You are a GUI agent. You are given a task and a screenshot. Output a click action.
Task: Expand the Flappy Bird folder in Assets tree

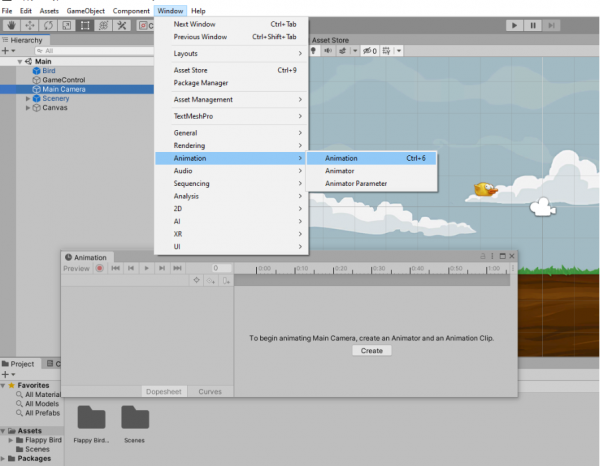pyautogui.click(x=11, y=440)
